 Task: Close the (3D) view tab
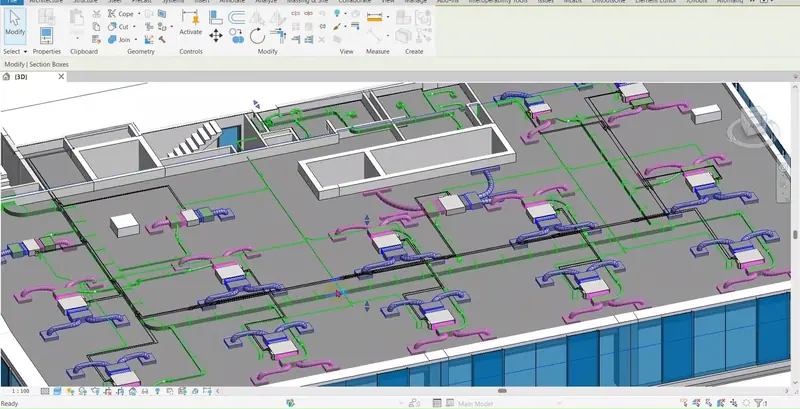[x=61, y=76]
